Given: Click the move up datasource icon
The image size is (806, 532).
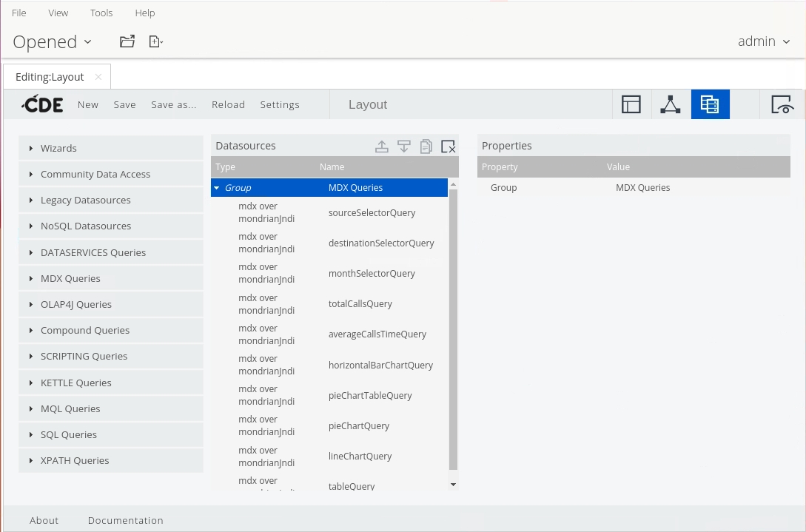Looking at the screenshot, I should [382, 147].
